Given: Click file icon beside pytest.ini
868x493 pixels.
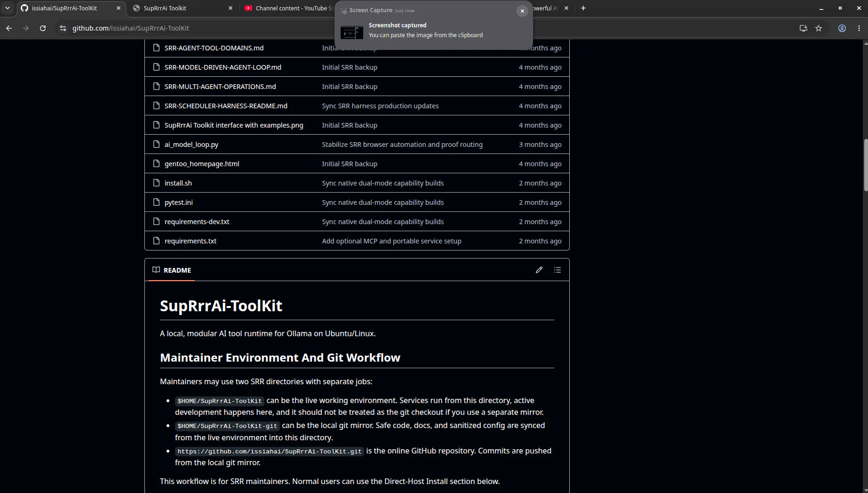Looking at the screenshot, I should (x=157, y=202).
